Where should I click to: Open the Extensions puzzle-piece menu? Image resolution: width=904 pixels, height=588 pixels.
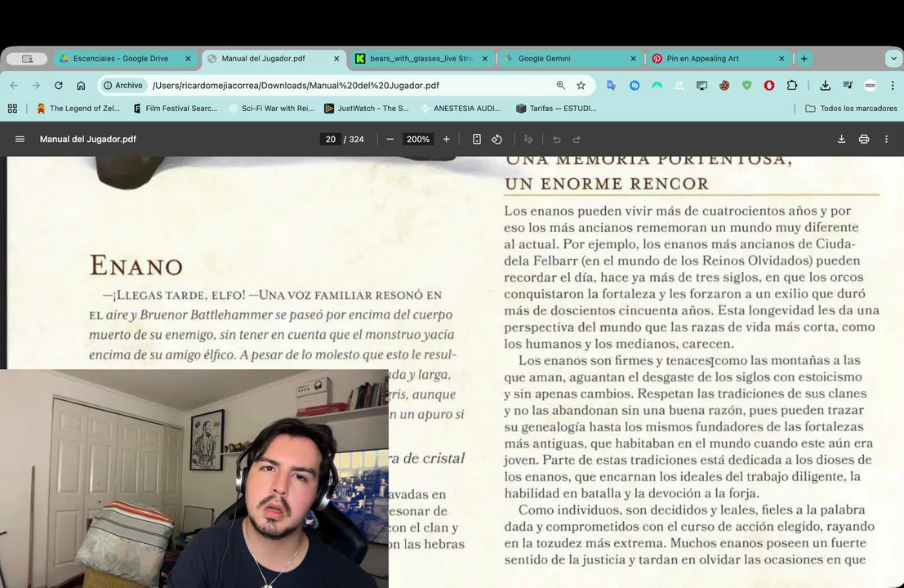pos(792,85)
